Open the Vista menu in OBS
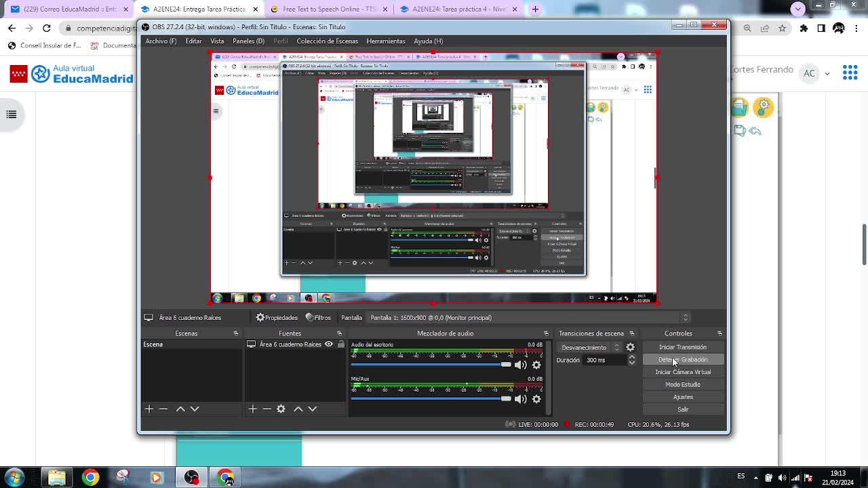The width and height of the screenshot is (868, 488). coord(217,41)
